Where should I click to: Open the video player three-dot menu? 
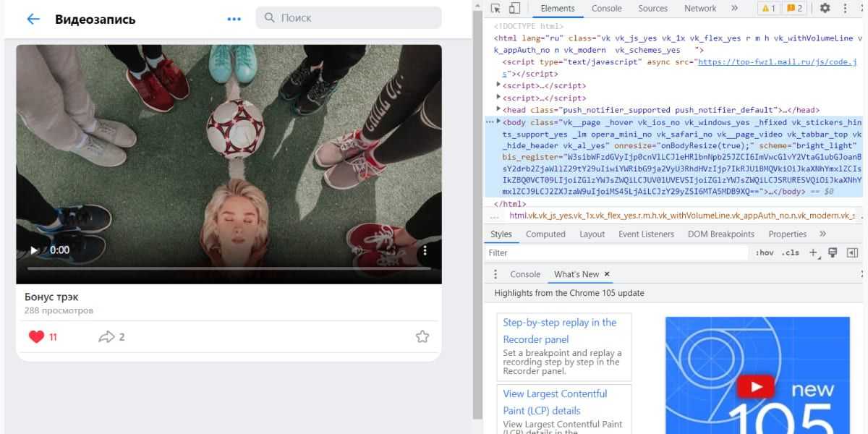coord(425,250)
